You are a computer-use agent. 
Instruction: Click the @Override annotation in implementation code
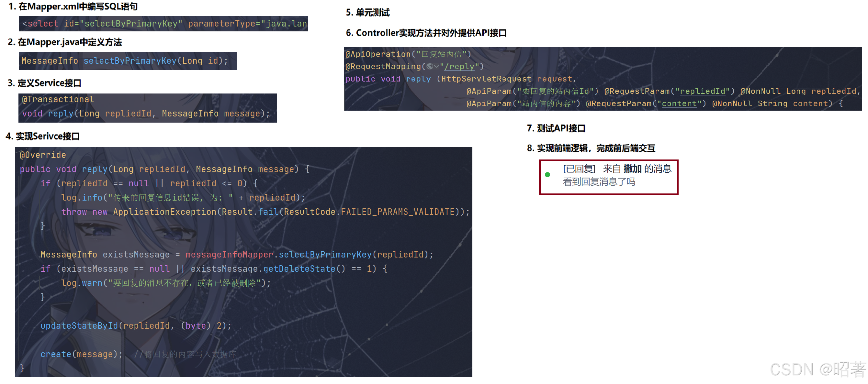(x=43, y=155)
